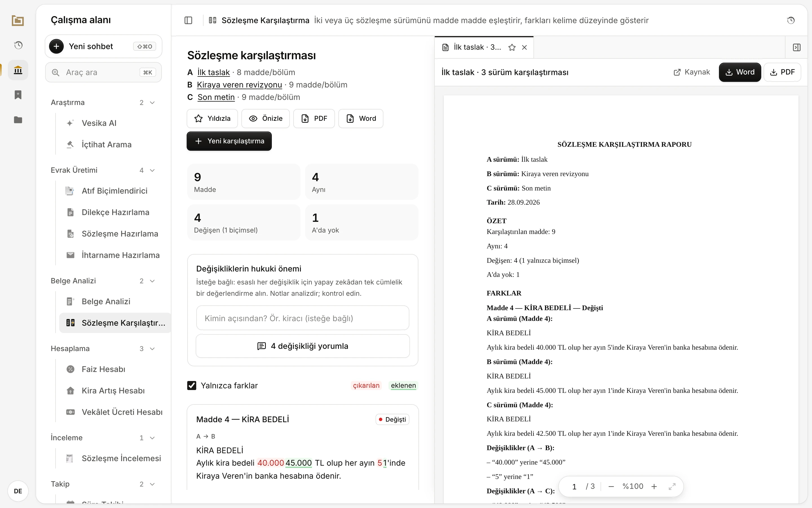Click the Önizle preview button
Image resolution: width=812 pixels, height=508 pixels.
point(265,119)
